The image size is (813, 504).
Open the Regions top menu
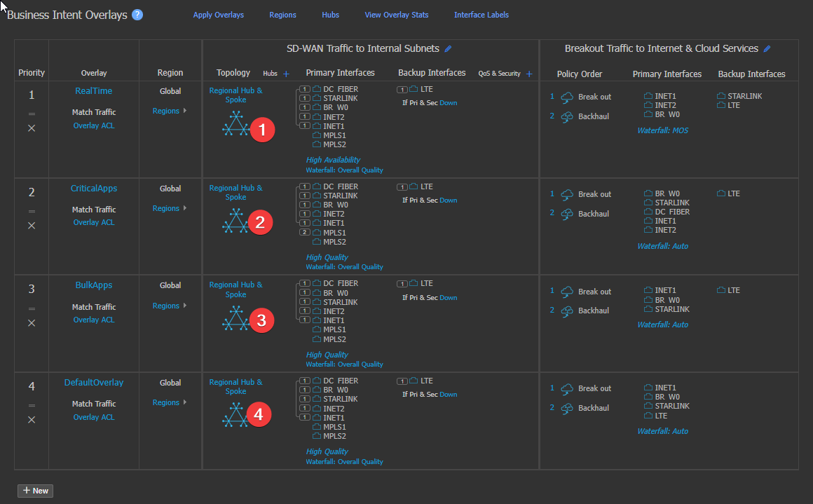[282, 15]
